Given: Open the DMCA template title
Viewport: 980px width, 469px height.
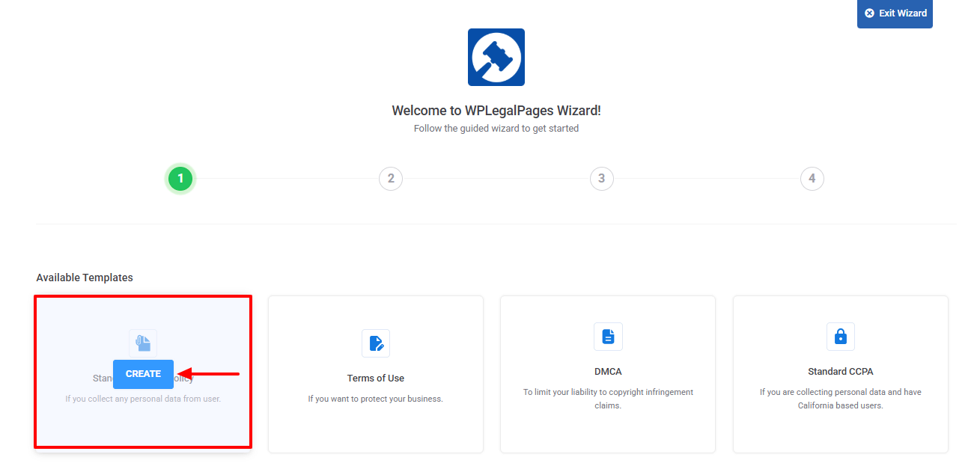Looking at the screenshot, I should [608, 372].
